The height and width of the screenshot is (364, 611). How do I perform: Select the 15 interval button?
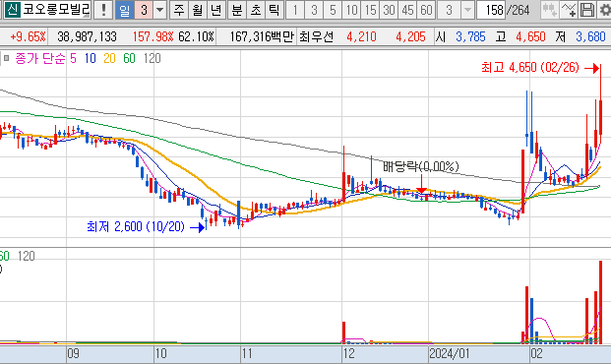[371, 10]
